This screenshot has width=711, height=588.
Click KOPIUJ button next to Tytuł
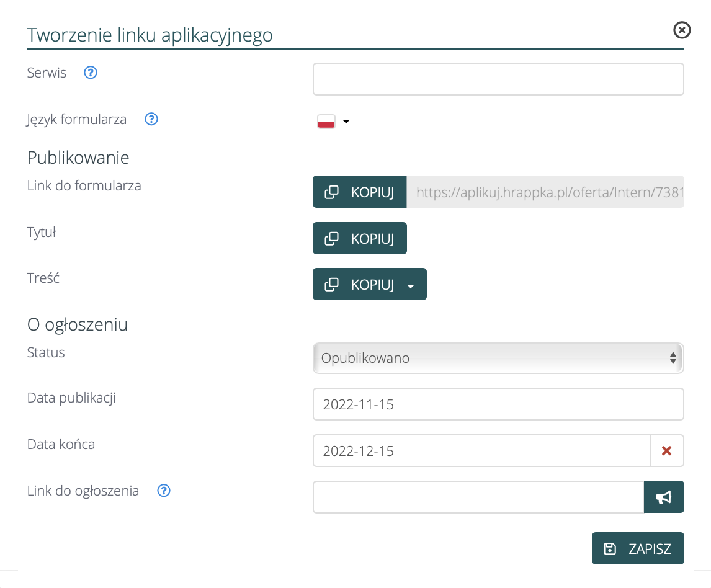click(x=359, y=238)
